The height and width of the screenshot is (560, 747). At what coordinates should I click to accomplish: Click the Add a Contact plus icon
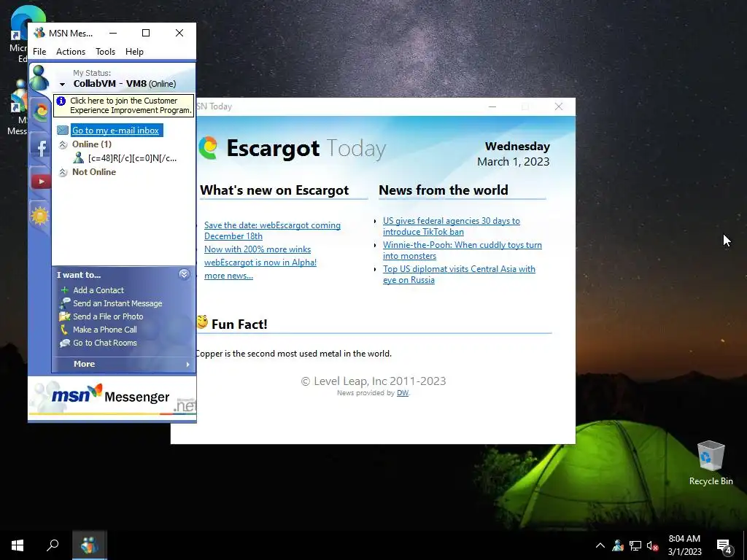pyautogui.click(x=65, y=290)
